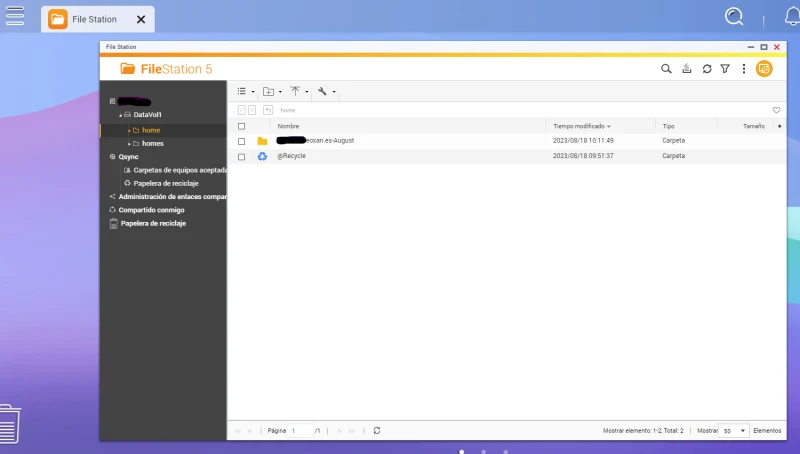Screen dimensions: 800x454
Task: Click date 2023/08/18 10:11:49
Action: coord(583,140)
